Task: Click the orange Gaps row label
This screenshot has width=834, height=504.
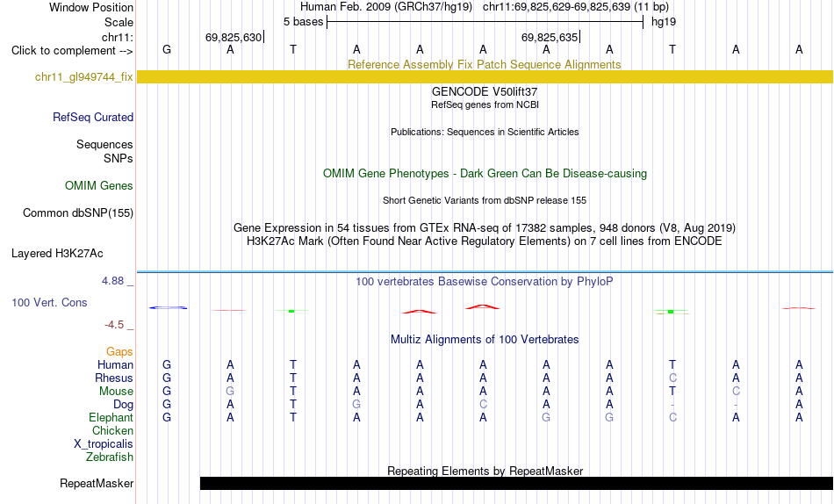Action: (x=119, y=352)
